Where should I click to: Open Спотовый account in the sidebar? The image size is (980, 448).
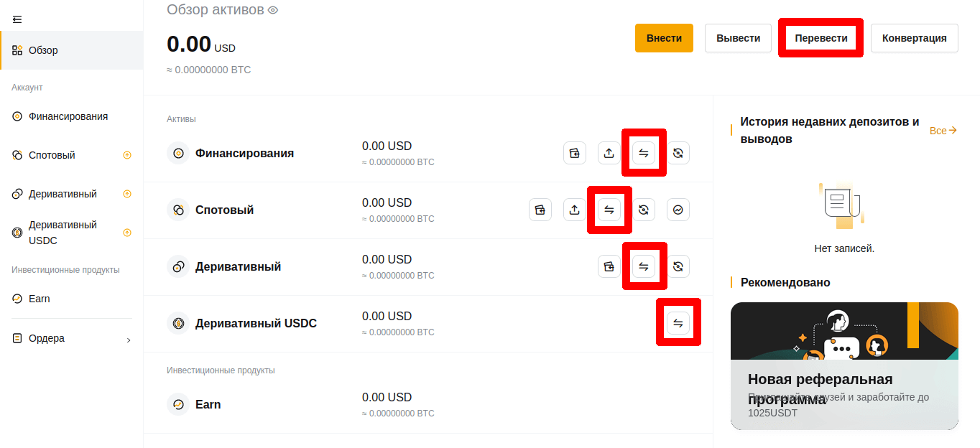[52, 155]
